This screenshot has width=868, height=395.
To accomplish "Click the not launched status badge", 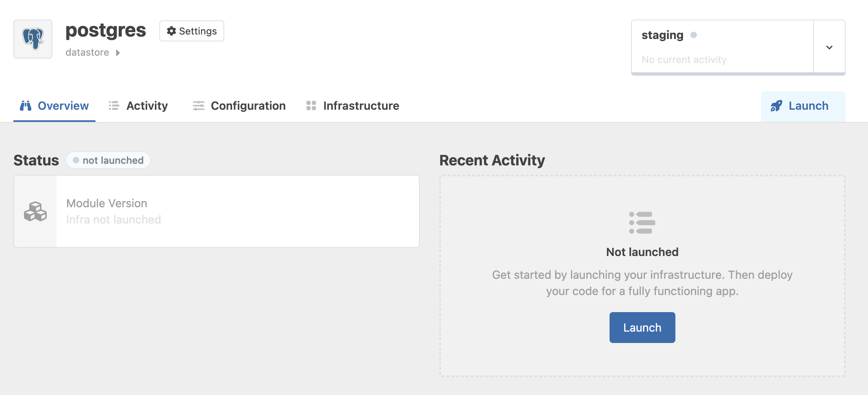I will click(108, 160).
